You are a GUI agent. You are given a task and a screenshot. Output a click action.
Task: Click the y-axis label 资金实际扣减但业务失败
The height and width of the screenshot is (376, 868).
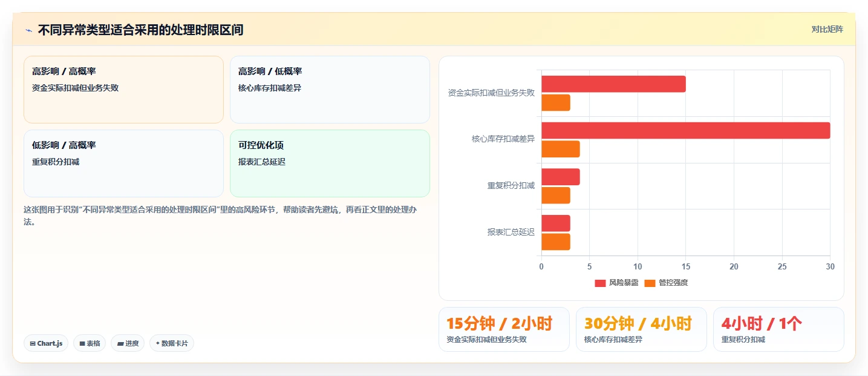point(491,93)
